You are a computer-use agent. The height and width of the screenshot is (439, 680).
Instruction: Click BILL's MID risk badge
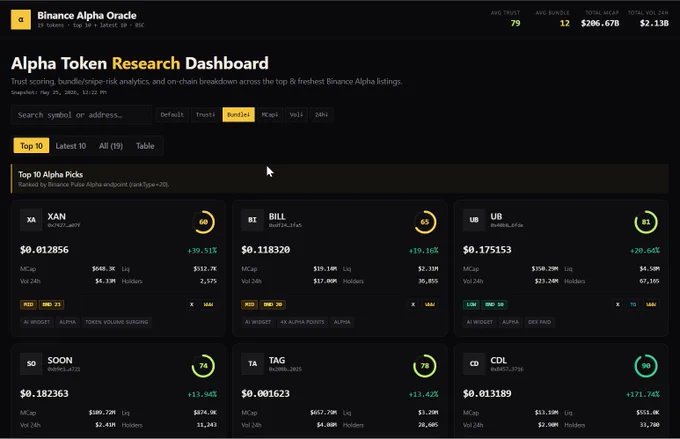click(x=249, y=305)
